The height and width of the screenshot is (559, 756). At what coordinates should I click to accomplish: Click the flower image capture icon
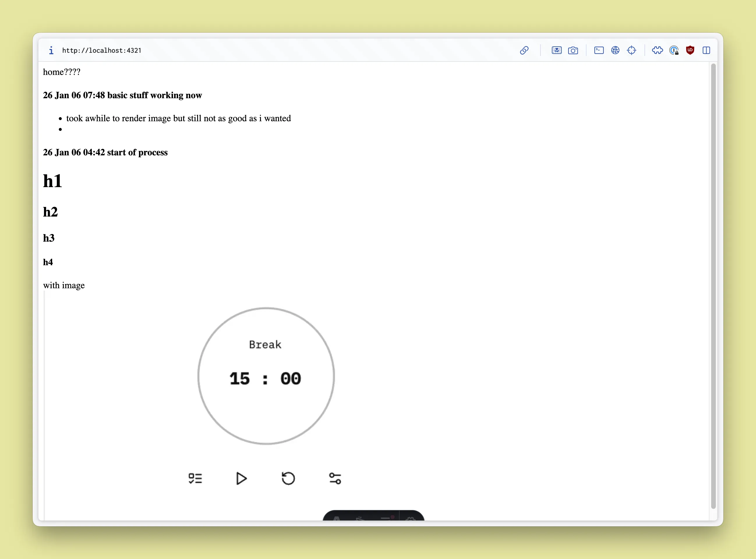557,50
